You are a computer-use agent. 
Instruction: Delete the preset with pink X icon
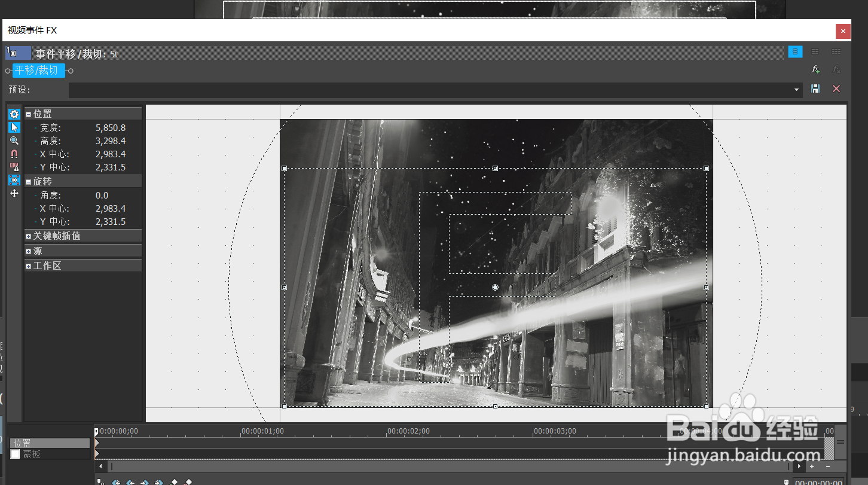[x=836, y=89]
